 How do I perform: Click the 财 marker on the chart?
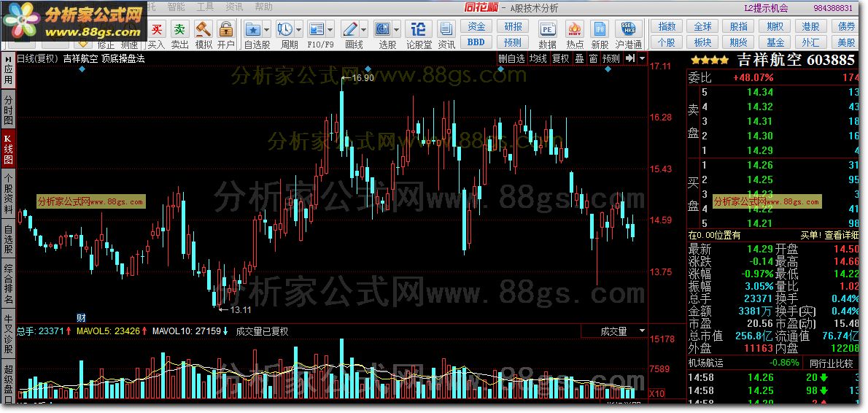pyautogui.click(x=82, y=318)
